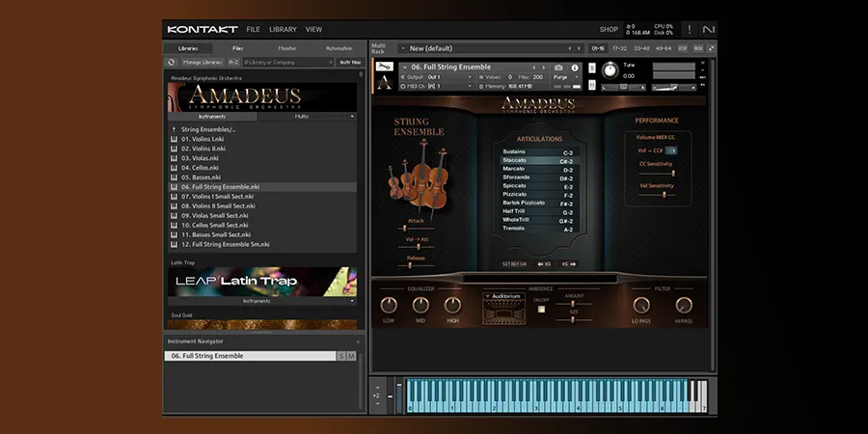Screen dimensions: 868x434
Task: Switch to the Multis tab in Amadeus
Action: [x=302, y=117]
